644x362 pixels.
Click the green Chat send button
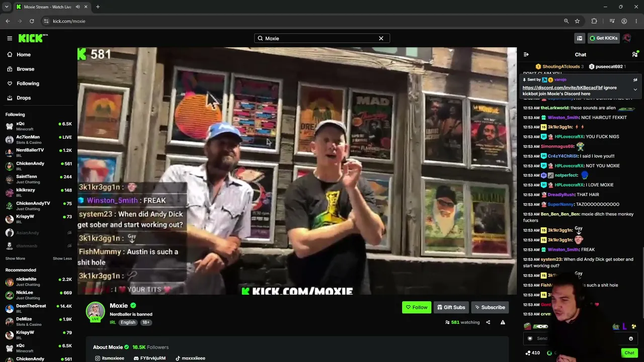tap(629, 353)
